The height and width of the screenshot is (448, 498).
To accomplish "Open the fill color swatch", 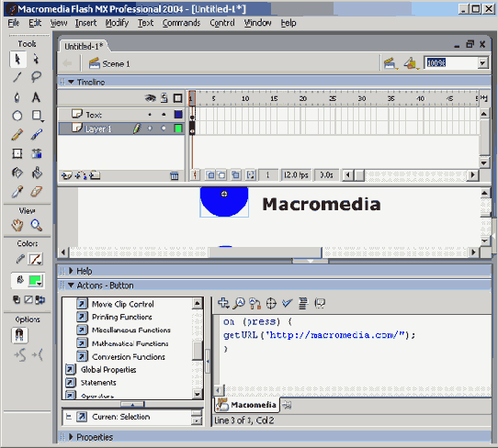I will [x=35, y=281].
